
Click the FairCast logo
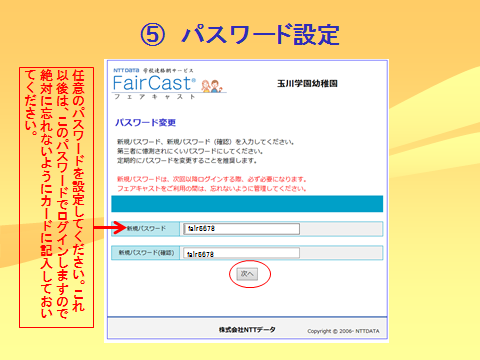pos(154,83)
